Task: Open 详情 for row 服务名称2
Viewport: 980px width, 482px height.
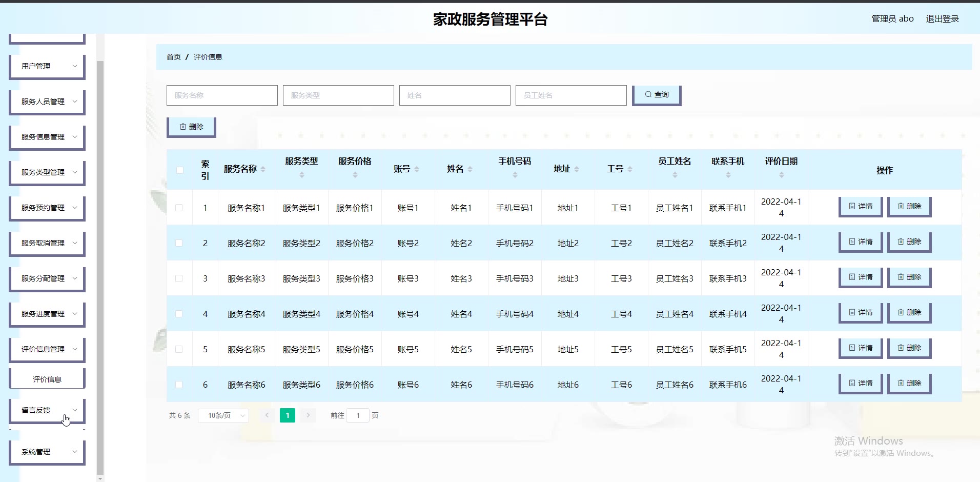Action: coord(861,242)
